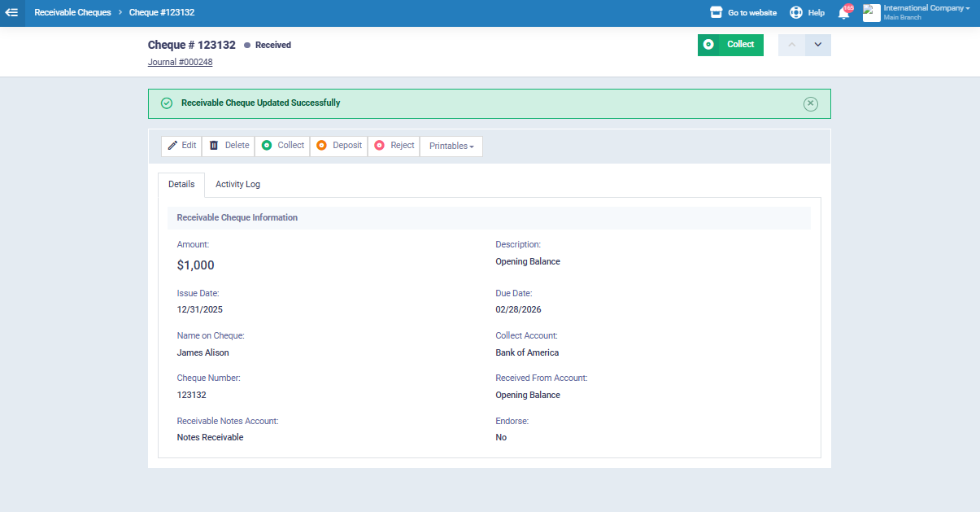Screen dimensions: 980x512
Task: Switch to the Activity Log tab
Action: tap(237, 185)
